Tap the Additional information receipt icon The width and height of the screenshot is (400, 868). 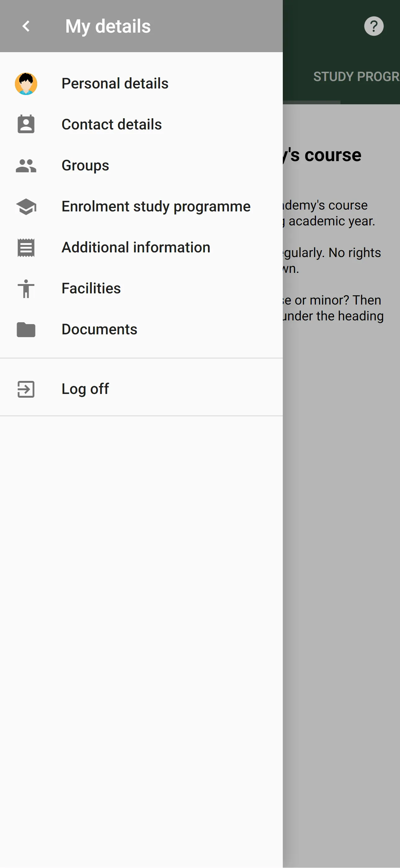(26, 248)
